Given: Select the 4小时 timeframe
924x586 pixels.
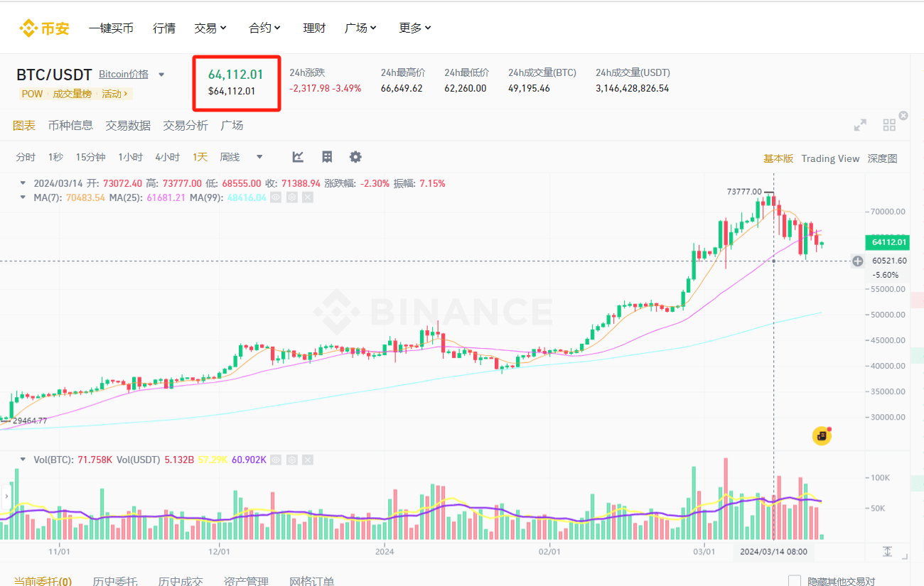Looking at the screenshot, I should [x=167, y=157].
